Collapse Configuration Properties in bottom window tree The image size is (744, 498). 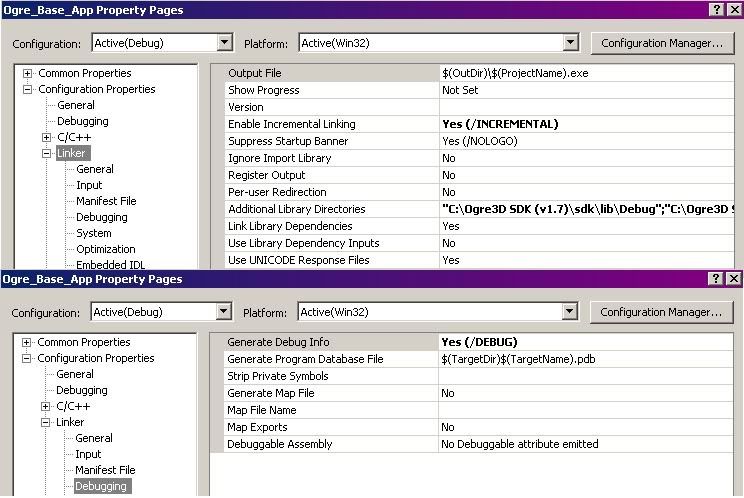[27, 358]
